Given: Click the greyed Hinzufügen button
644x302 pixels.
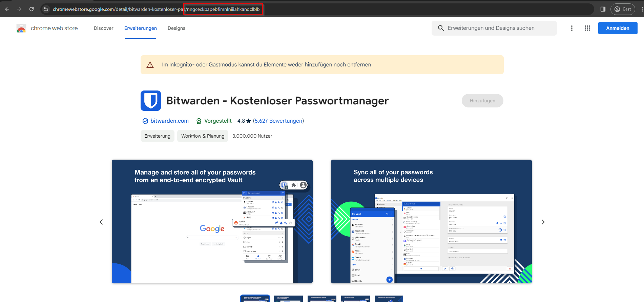Looking at the screenshot, I should coord(482,101).
